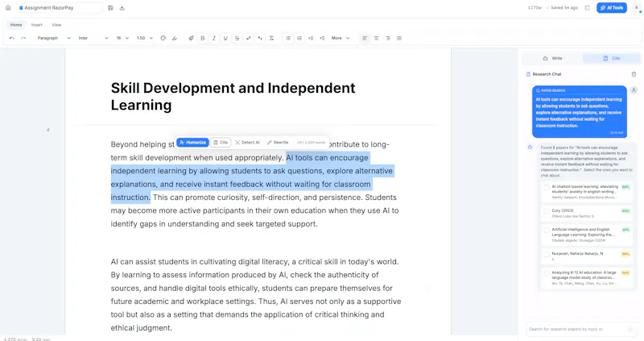Switch to the View tab
This screenshot has width=644, height=341.
tap(56, 25)
